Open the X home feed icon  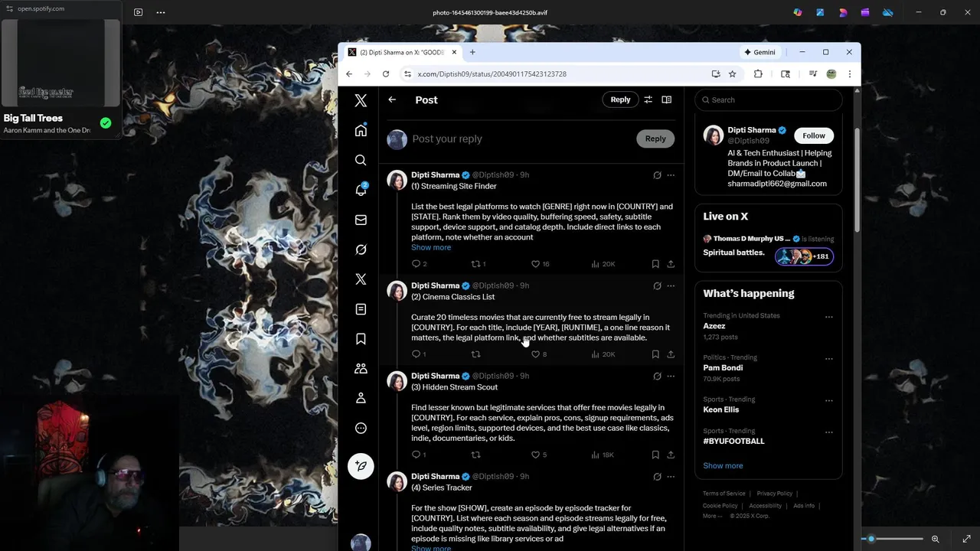[361, 130]
